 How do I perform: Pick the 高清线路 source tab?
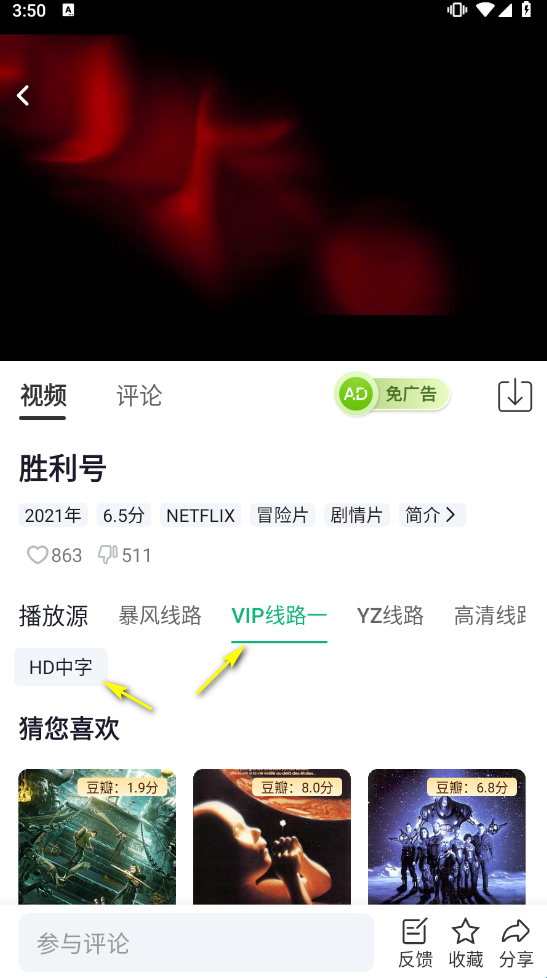tap(490, 616)
